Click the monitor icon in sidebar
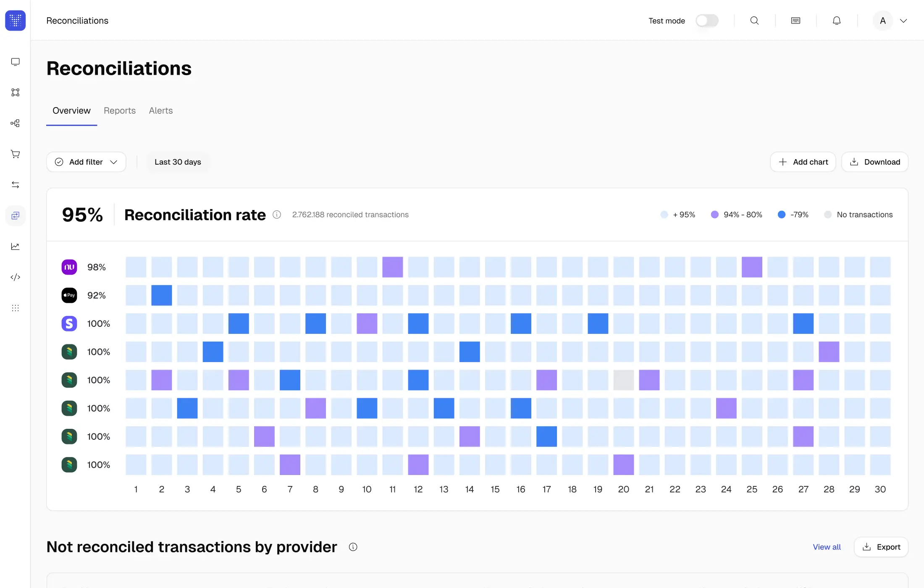 16,62
